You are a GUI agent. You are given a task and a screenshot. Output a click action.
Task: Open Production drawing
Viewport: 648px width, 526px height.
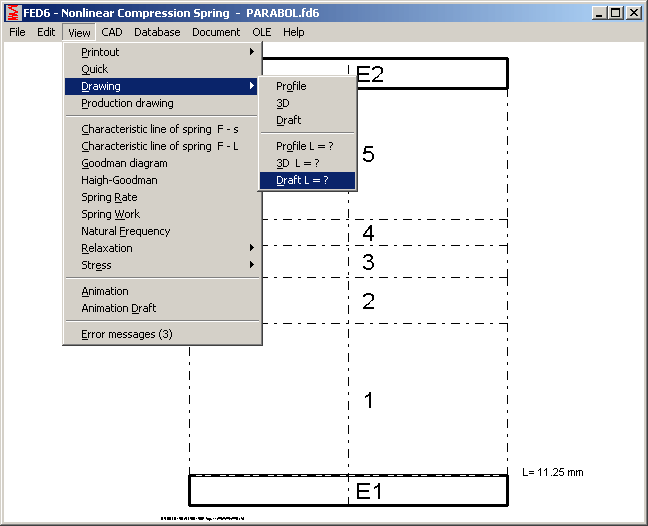[x=127, y=103]
